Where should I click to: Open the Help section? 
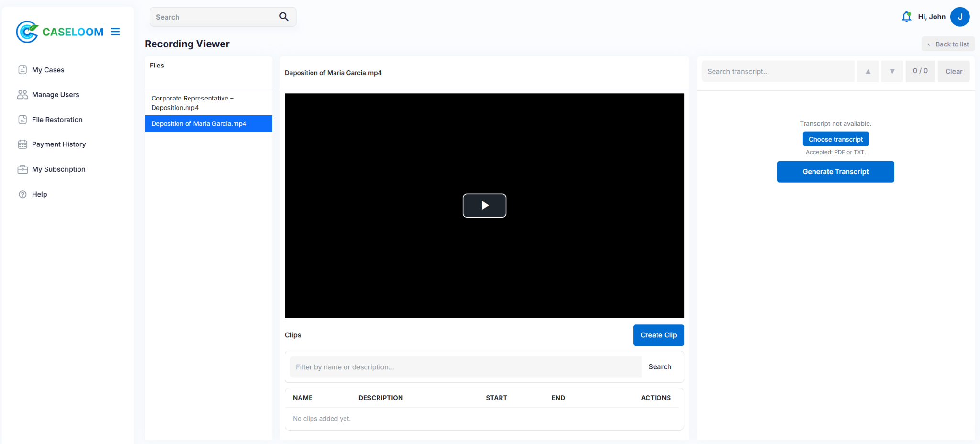tap(39, 194)
